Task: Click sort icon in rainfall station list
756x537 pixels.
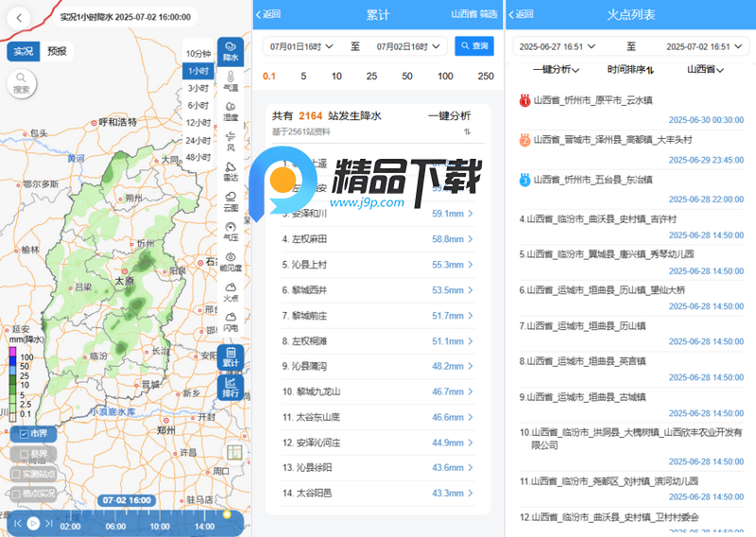Action: point(467,131)
